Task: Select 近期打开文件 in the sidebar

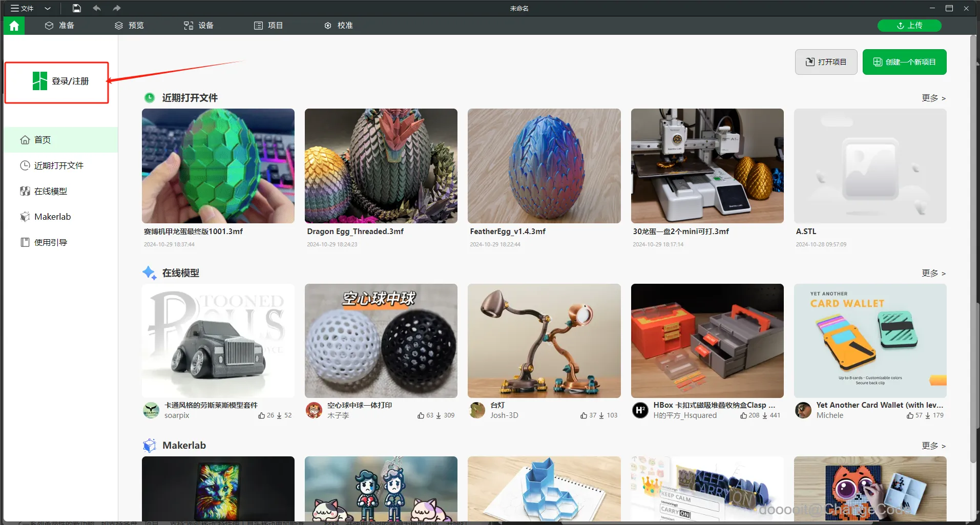Action: point(61,165)
